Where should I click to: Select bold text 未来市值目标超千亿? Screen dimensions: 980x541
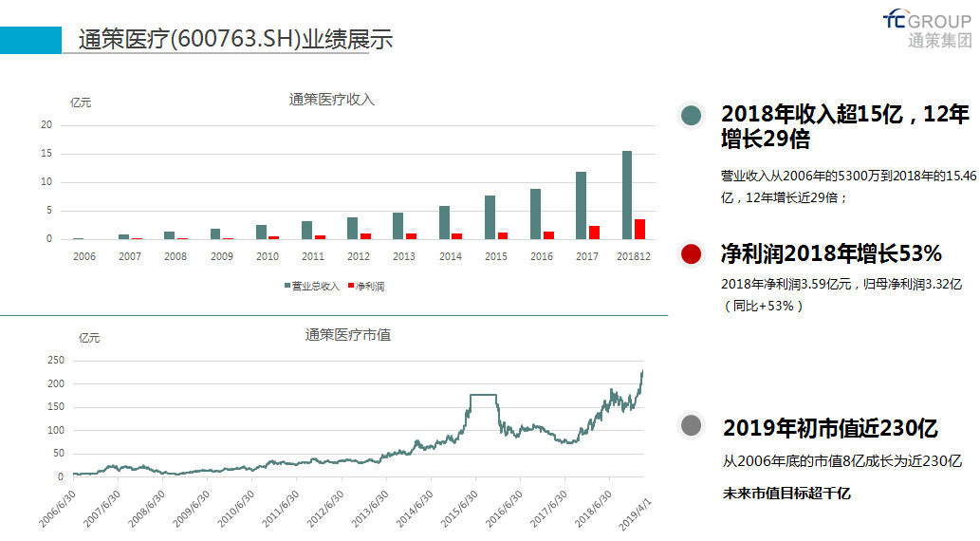pyautogui.click(x=786, y=493)
